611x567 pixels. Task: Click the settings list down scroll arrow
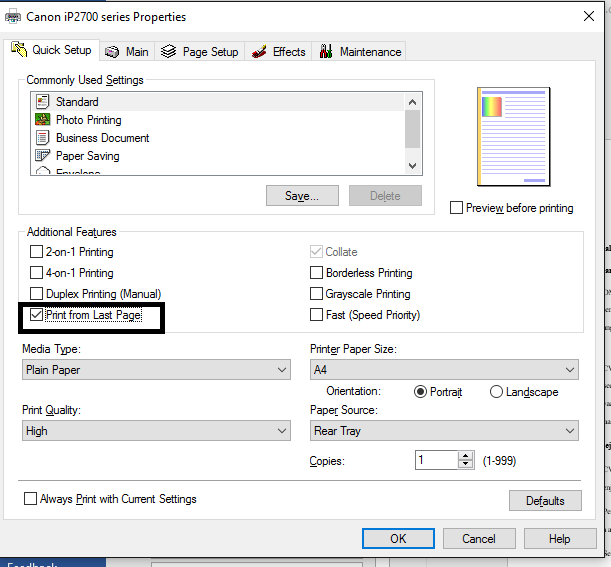[x=413, y=166]
